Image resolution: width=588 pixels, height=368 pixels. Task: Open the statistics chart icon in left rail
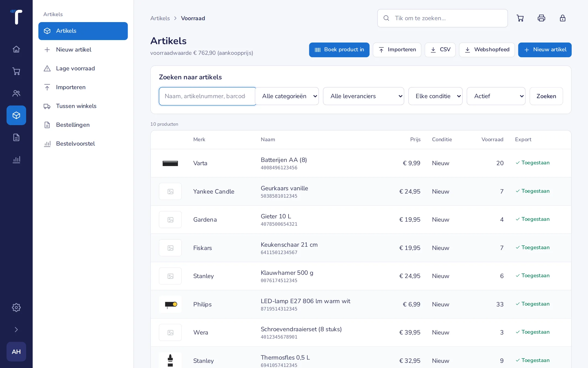16,159
